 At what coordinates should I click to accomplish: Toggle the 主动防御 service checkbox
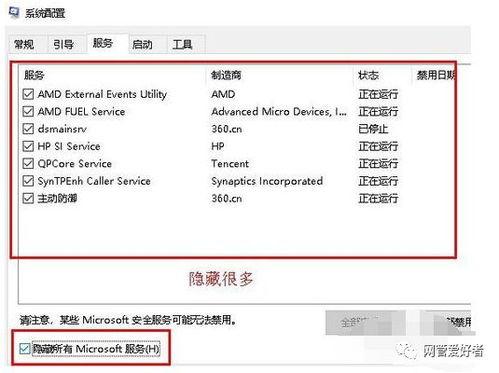point(28,198)
